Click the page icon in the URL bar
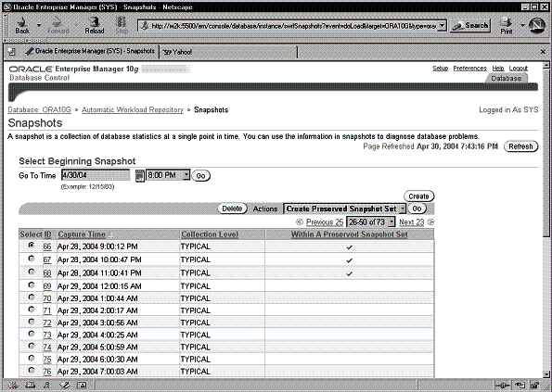 tap(145, 26)
